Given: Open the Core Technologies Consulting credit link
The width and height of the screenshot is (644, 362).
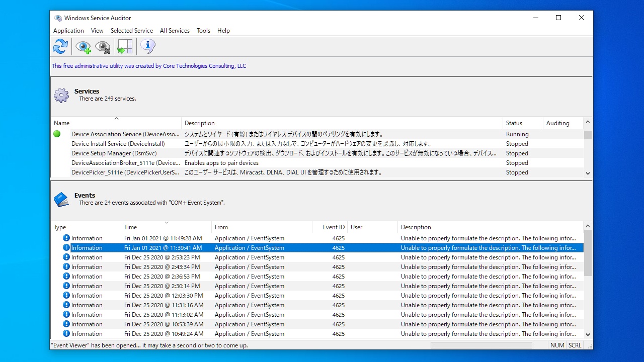Looking at the screenshot, I should (149, 66).
